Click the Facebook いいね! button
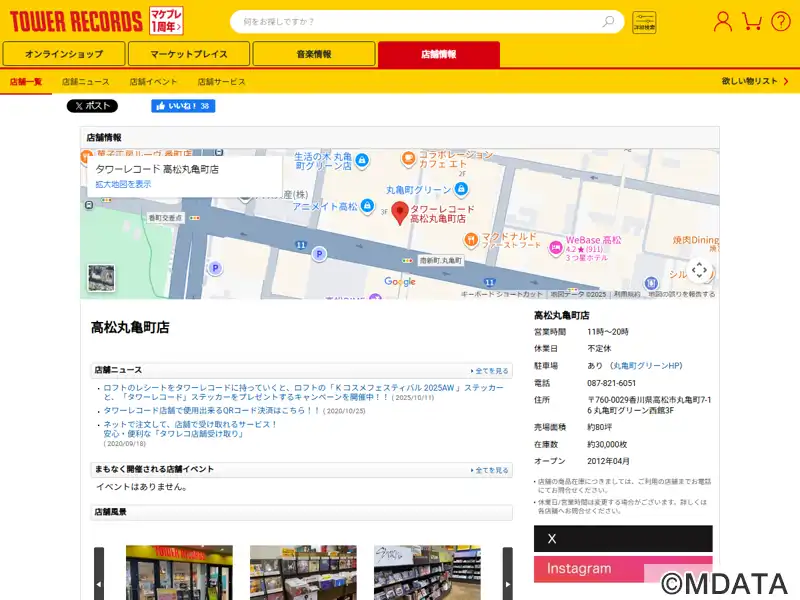Viewport: 800px width, 600px height. tap(183, 106)
